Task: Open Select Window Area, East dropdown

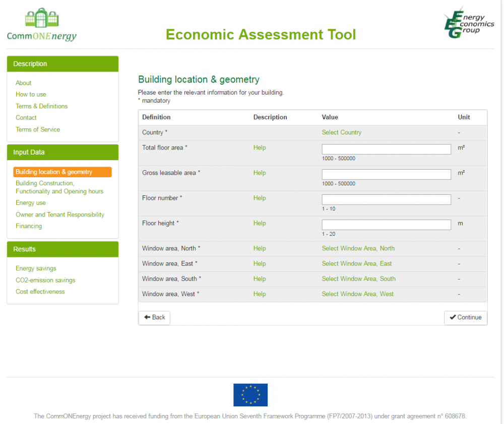Action: 357,264
